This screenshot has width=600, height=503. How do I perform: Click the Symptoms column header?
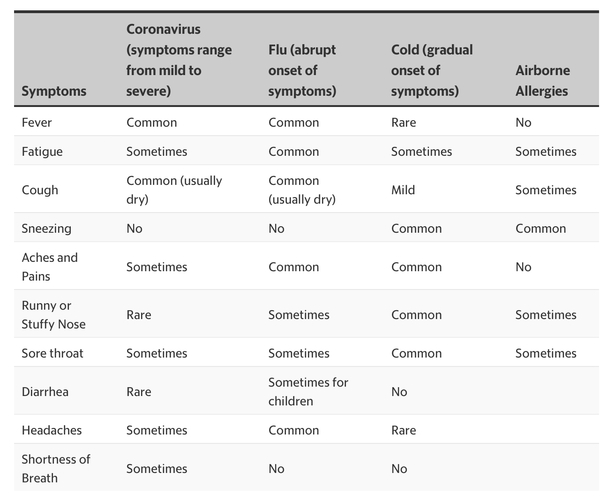click(x=54, y=91)
